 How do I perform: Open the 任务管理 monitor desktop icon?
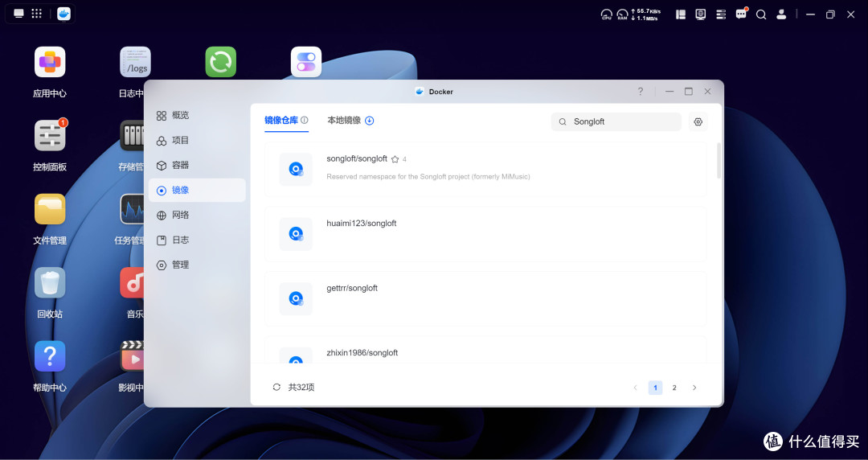click(x=133, y=209)
